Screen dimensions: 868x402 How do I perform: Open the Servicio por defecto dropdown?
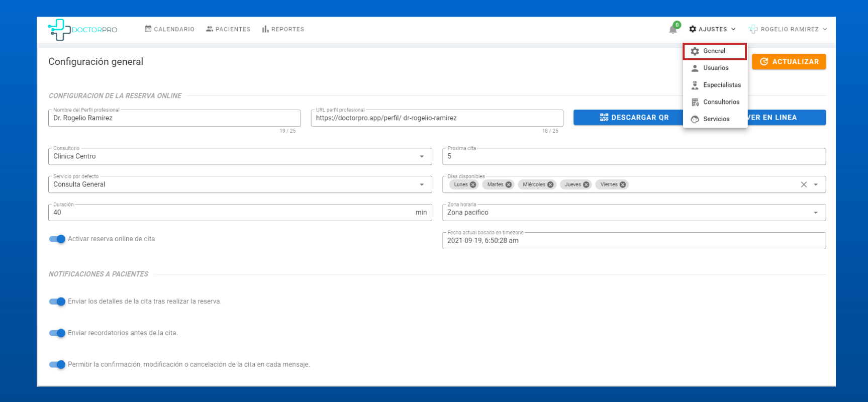[421, 185]
